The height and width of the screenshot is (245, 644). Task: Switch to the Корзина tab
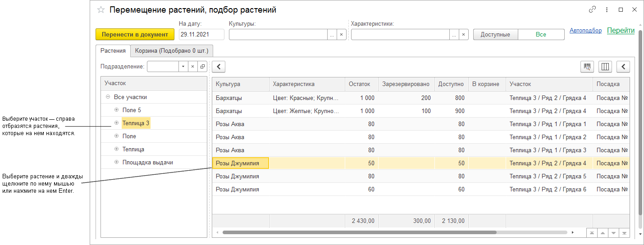point(172,51)
